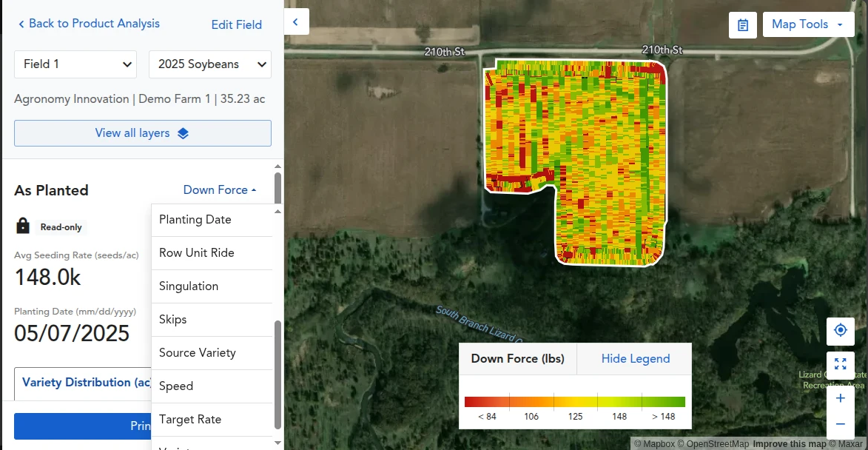868x450 pixels.
Task: Choose Skips from the layer menu
Action: (212, 320)
